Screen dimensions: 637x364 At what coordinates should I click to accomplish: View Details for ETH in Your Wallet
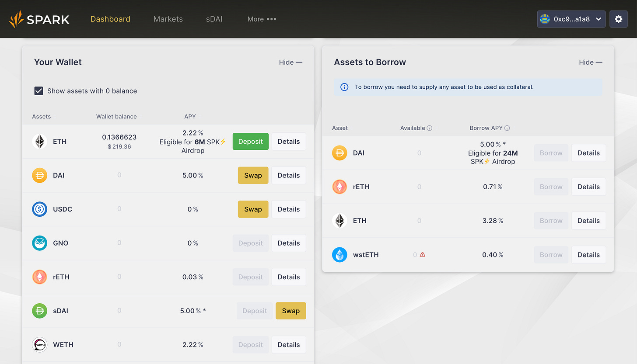pyautogui.click(x=289, y=142)
